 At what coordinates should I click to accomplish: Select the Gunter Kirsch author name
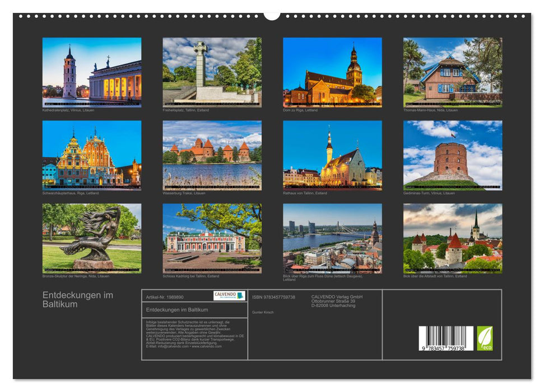(262, 311)
